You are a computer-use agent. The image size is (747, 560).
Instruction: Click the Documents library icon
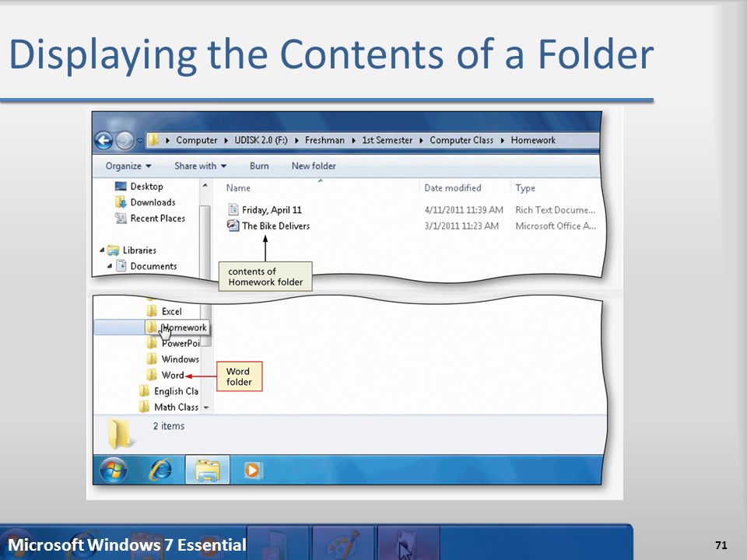point(121,265)
